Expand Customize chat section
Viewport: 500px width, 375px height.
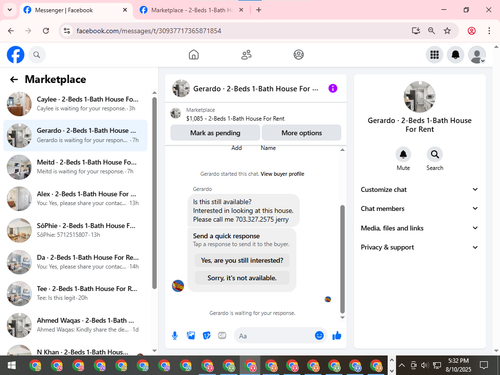pyautogui.click(x=419, y=189)
